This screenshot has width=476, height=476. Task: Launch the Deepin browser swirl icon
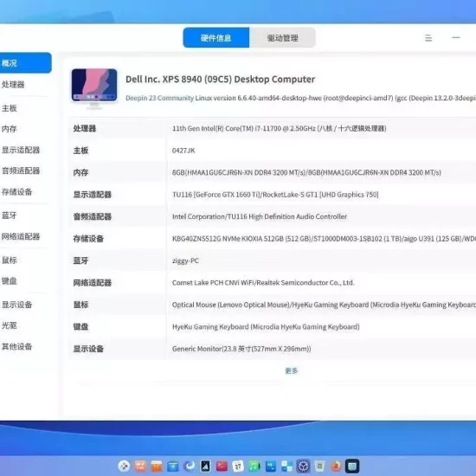point(190,466)
